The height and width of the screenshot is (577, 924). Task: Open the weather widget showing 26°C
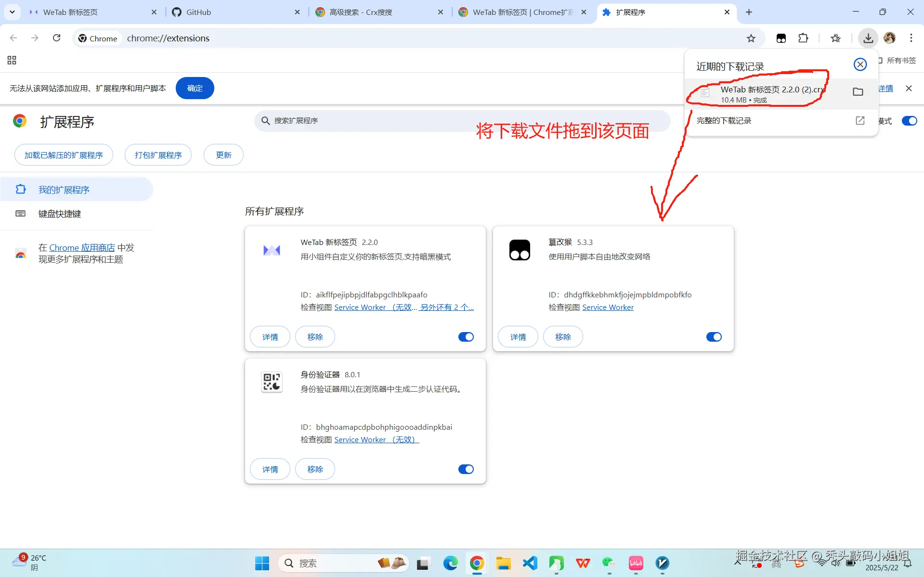[x=30, y=563]
